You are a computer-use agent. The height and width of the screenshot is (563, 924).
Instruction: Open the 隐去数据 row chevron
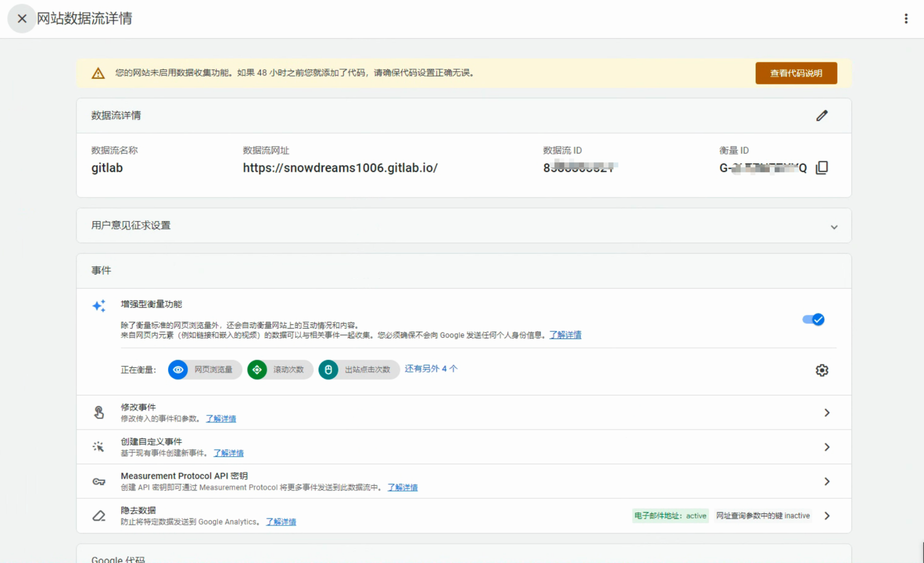click(827, 515)
